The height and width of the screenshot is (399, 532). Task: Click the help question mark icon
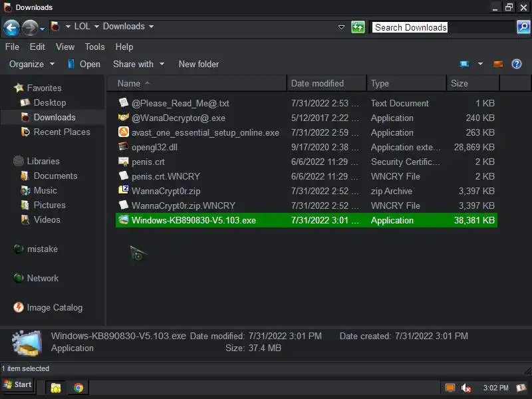click(x=517, y=64)
